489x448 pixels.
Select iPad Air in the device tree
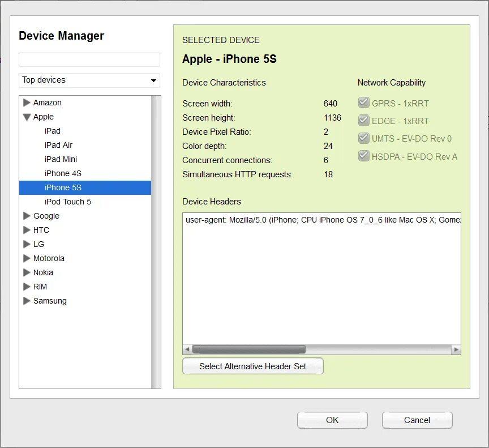[58, 145]
